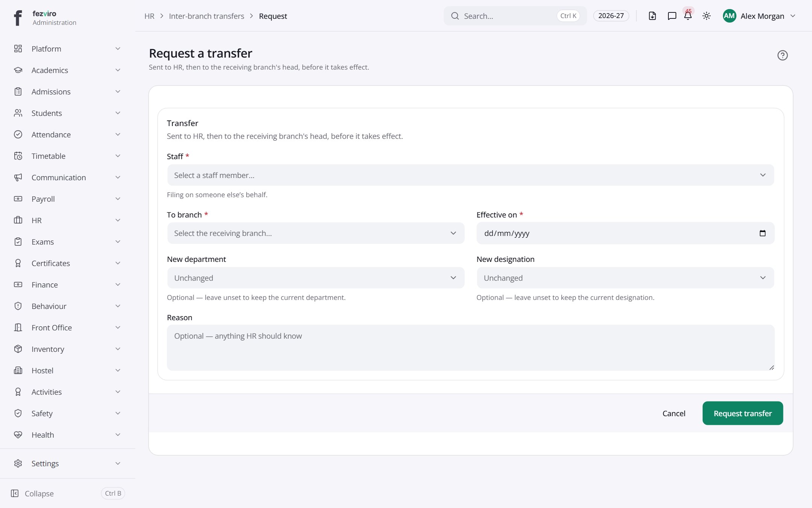Image resolution: width=812 pixels, height=508 pixels.
Task: Click the Communication megaphone icon
Action: [x=18, y=177]
